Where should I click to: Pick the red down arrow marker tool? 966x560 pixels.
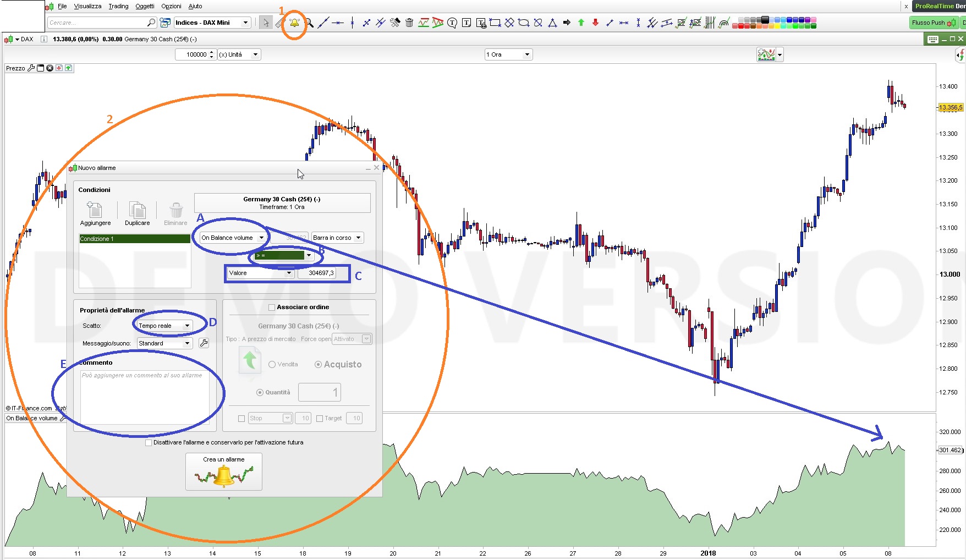point(595,23)
